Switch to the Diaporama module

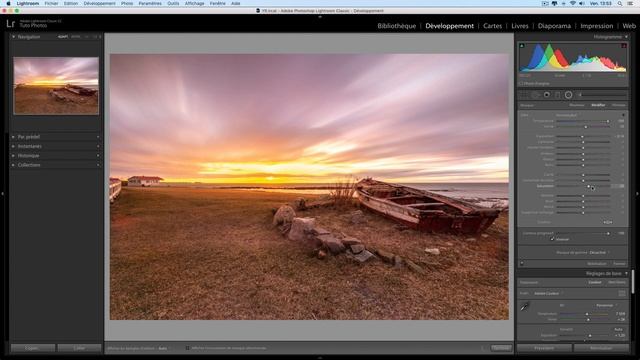[554, 26]
